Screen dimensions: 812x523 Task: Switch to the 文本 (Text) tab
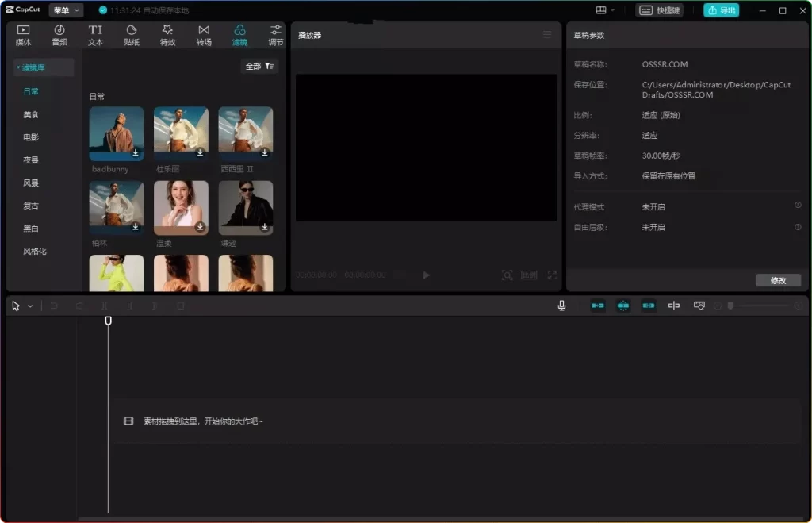tap(95, 35)
